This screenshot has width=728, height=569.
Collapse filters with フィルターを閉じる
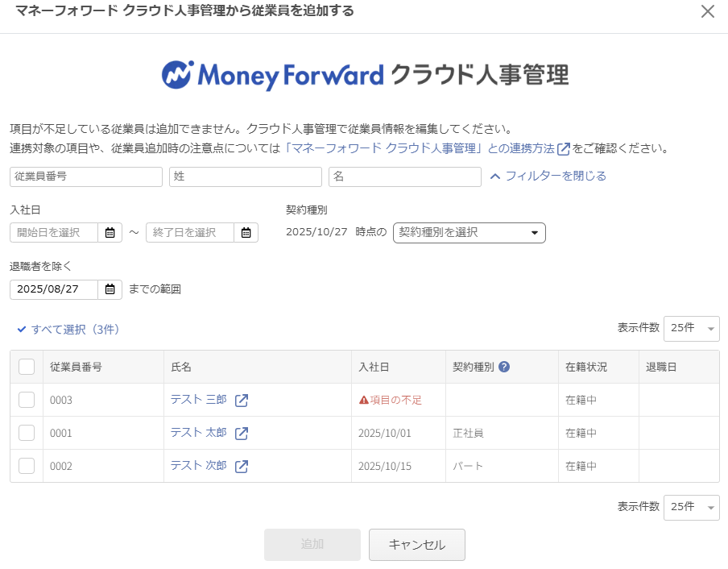pos(548,176)
